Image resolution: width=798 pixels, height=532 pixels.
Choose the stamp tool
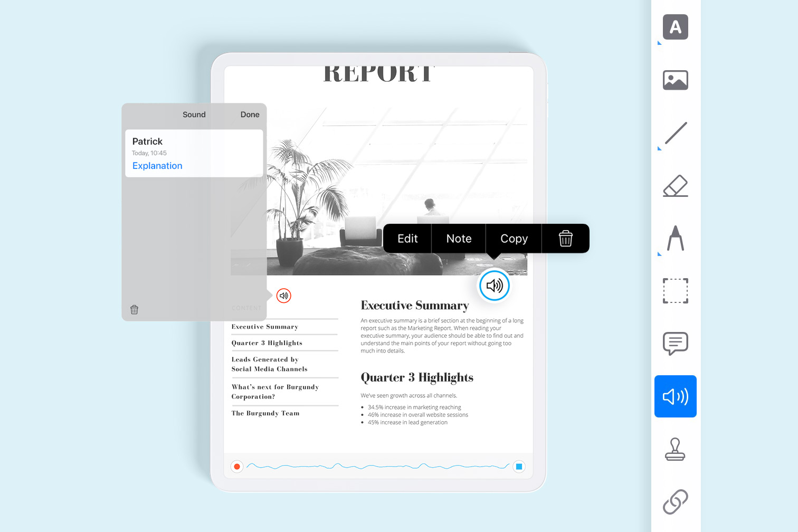pyautogui.click(x=675, y=449)
